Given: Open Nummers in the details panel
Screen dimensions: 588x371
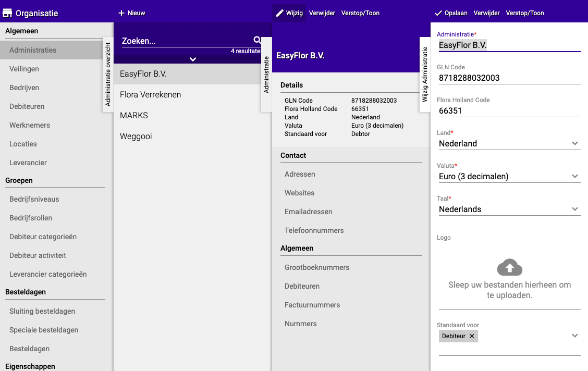Looking at the screenshot, I should click(x=301, y=324).
